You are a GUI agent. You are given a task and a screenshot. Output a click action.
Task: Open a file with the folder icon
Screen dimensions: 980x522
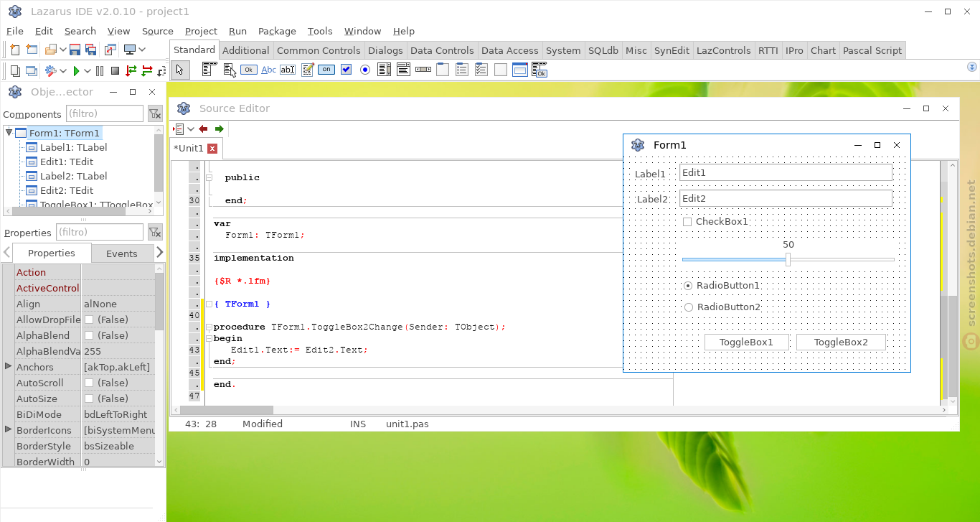[x=50, y=50]
